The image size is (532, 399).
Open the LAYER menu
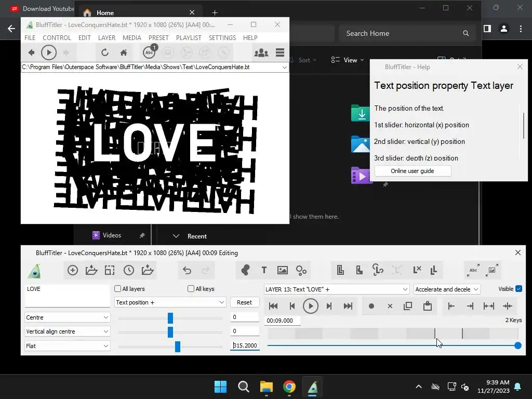tap(107, 37)
